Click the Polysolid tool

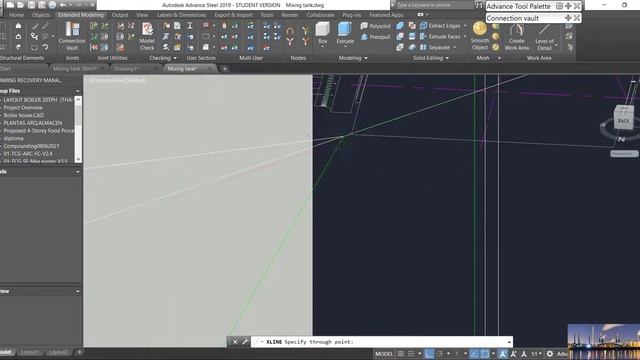[x=376, y=26]
